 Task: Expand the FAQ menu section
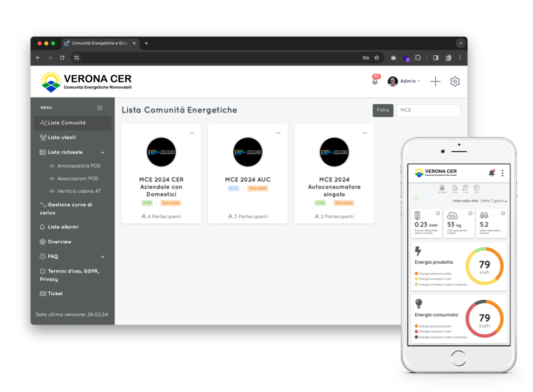(x=102, y=257)
